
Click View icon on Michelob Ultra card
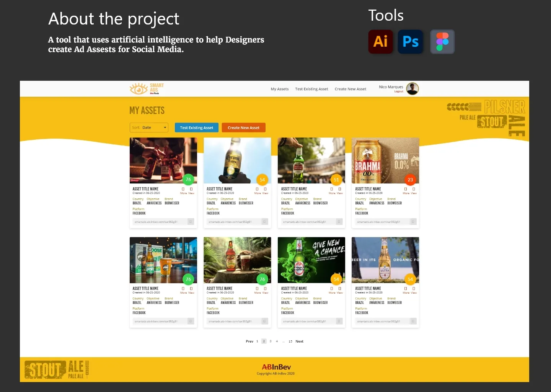point(414,289)
